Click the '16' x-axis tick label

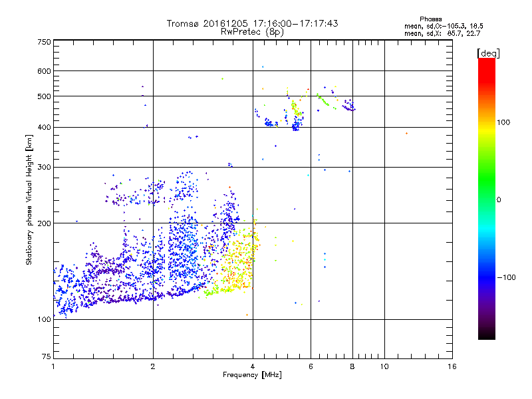[452, 366]
